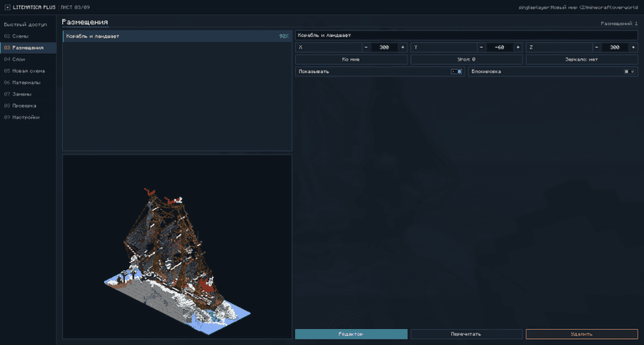Open the 08 Проверка tab
Viewport: 644px width, 345px height.
click(x=28, y=105)
